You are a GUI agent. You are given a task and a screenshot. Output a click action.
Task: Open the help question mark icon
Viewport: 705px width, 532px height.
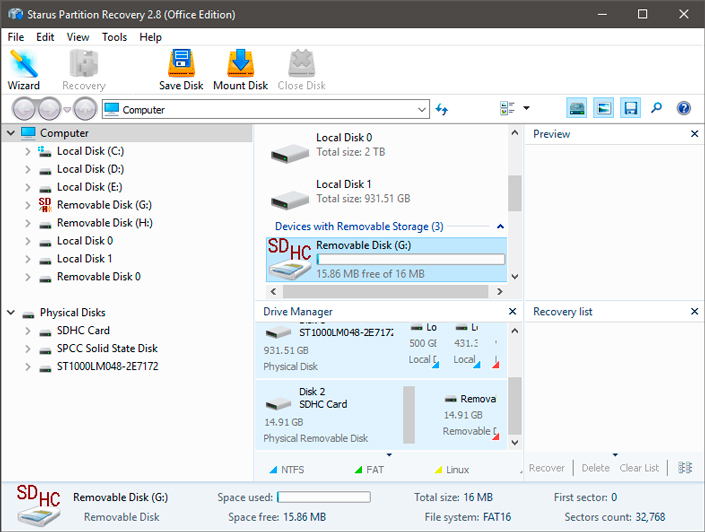coord(683,108)
